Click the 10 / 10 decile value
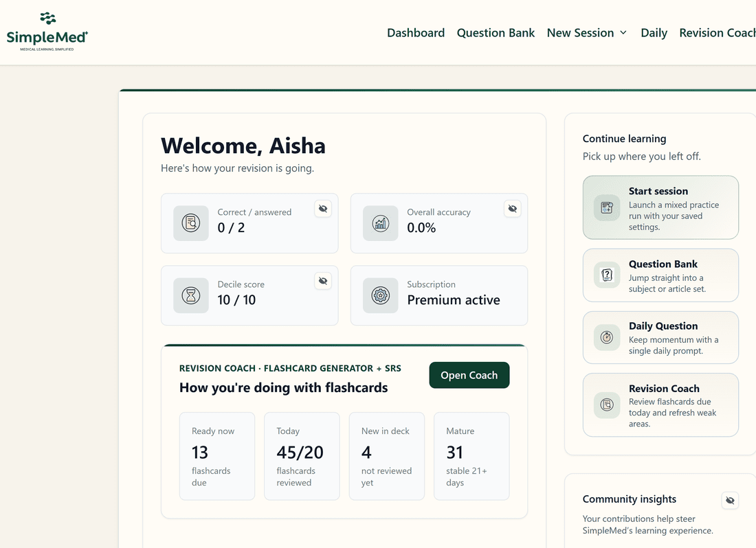 pyautogui.click(x=236, y=300)
